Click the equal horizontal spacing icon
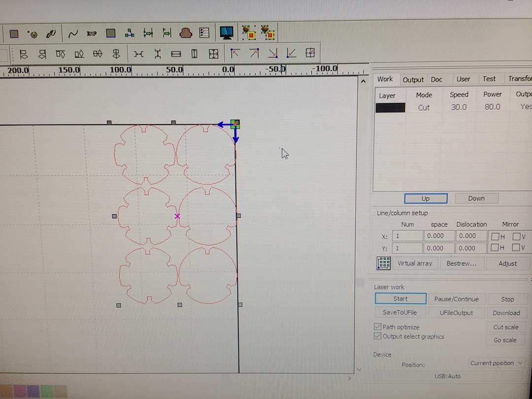This screenshot has height=399, width=532. point(138,54)
